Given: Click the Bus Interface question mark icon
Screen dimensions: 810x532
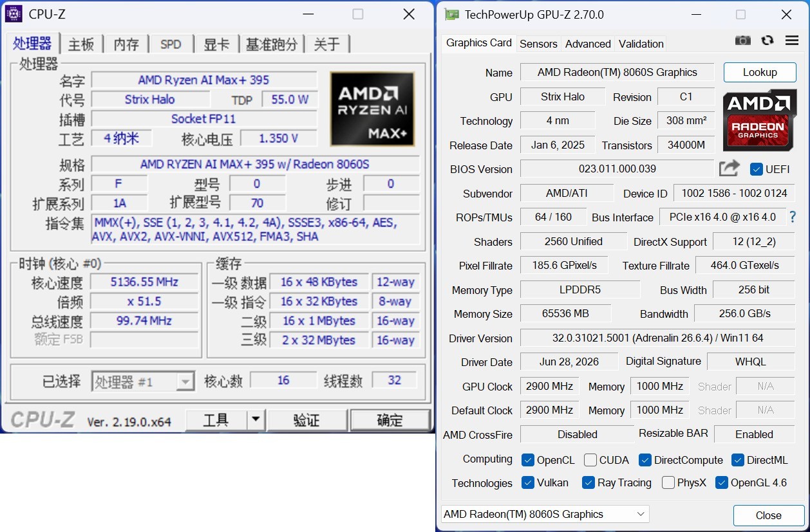Looking at the screenshot, I should pyautogui.click(x=793, y=217).
